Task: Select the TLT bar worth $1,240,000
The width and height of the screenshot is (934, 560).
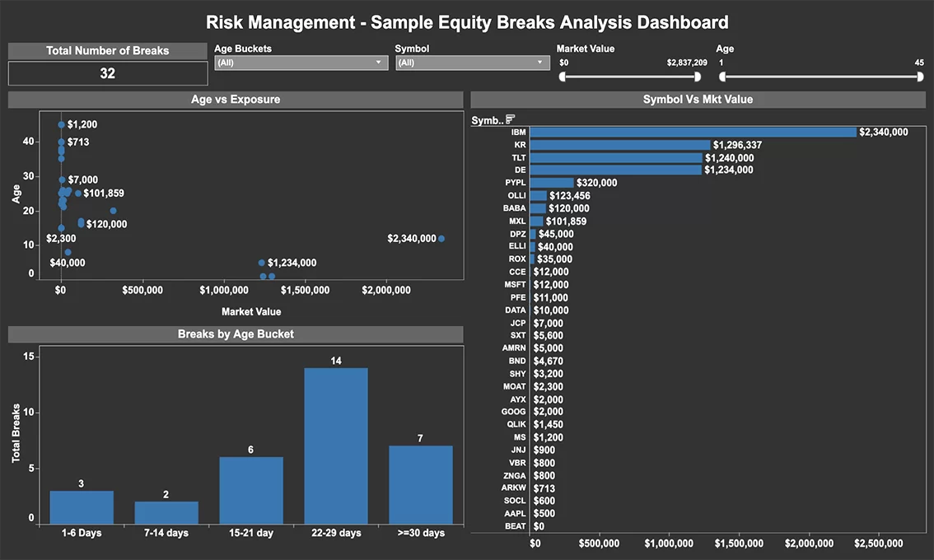Action: point(616,158)
